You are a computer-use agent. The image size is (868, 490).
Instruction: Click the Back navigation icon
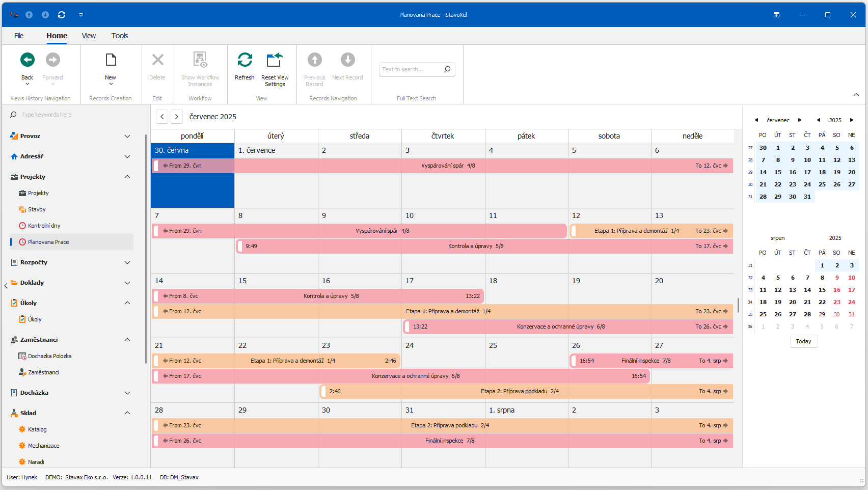tap(28, 60)
